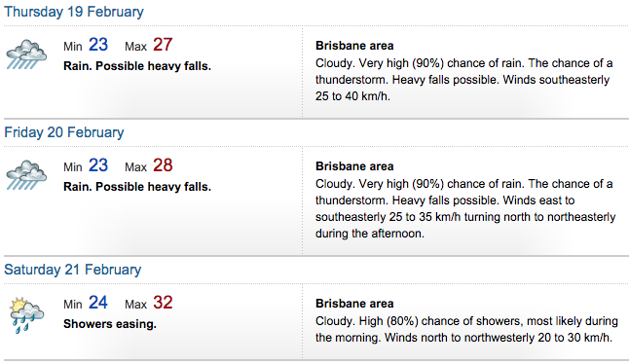629x364 pixels.
Task: Open the Friday 20 February heading
Action: [x=64, y=132]
